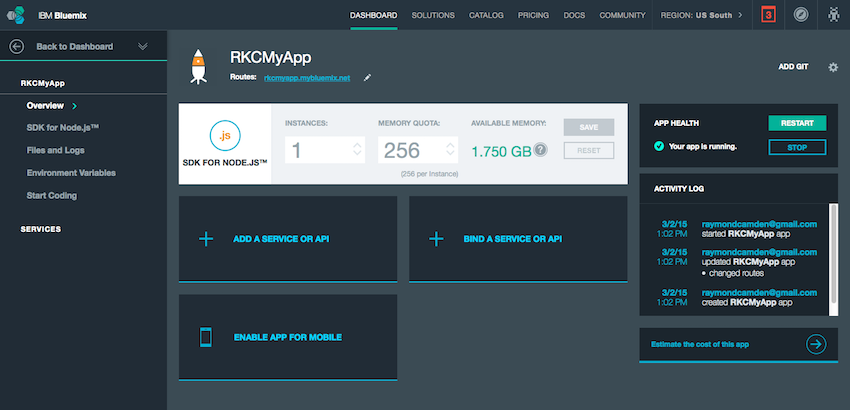Click Enable App for Mobile

(288, 337)
